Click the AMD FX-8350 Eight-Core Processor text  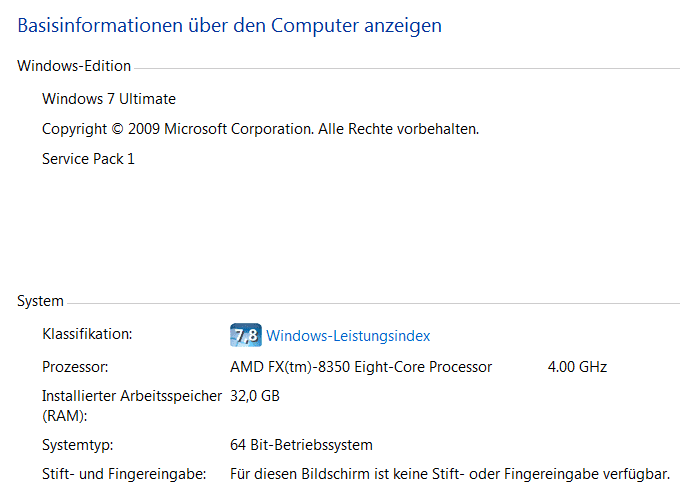tap(361, 367)
